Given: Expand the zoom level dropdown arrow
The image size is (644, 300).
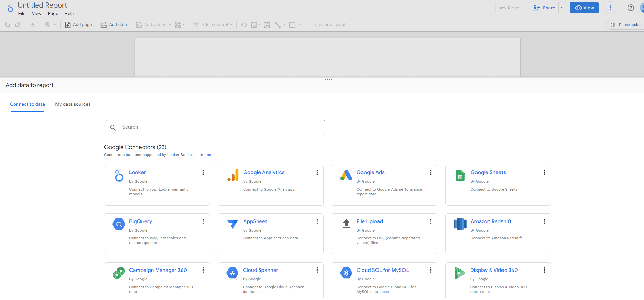Looking at the screenshot, I should (55, 25).
